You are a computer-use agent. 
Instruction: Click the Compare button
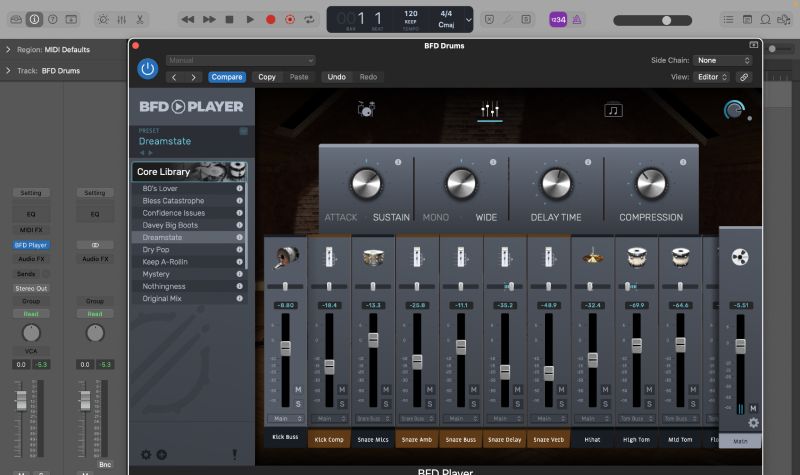[x=227, y=77]
